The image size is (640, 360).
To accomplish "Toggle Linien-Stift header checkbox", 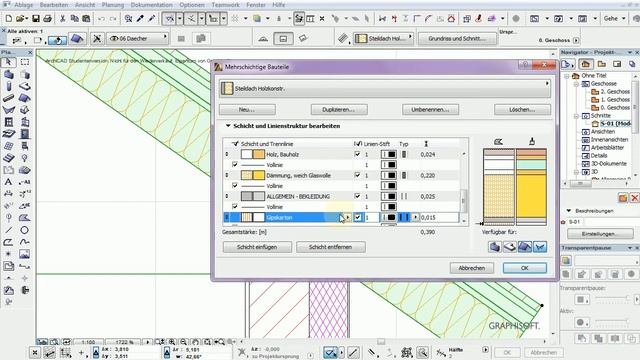I will tap(358, 144).
